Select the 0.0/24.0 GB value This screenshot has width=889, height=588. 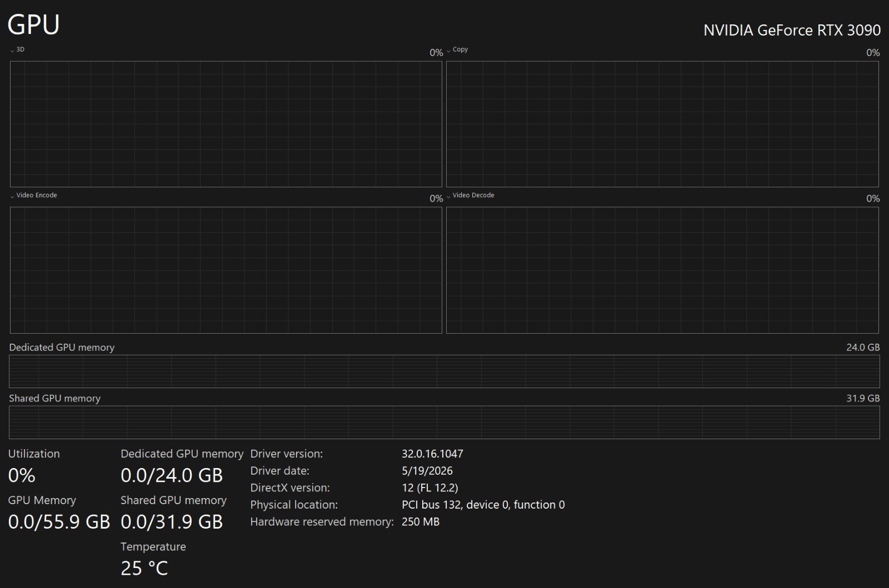[x=172, y=475]
